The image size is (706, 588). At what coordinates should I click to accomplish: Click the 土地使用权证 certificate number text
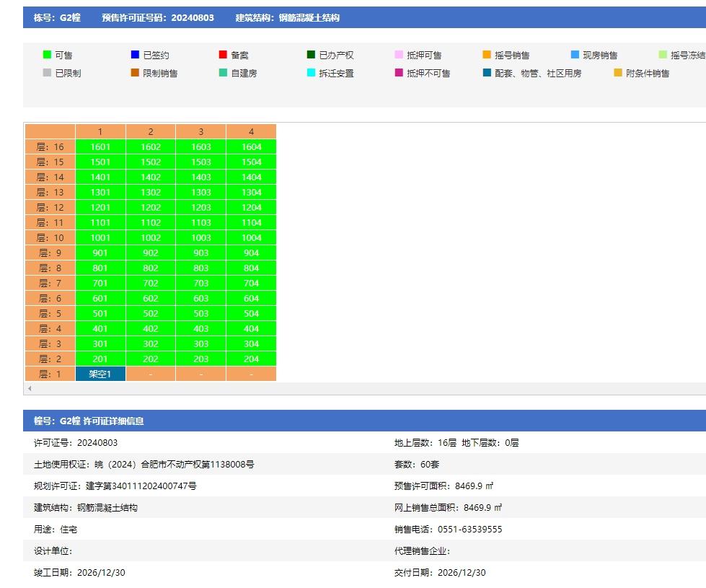(x=144, y=465)
